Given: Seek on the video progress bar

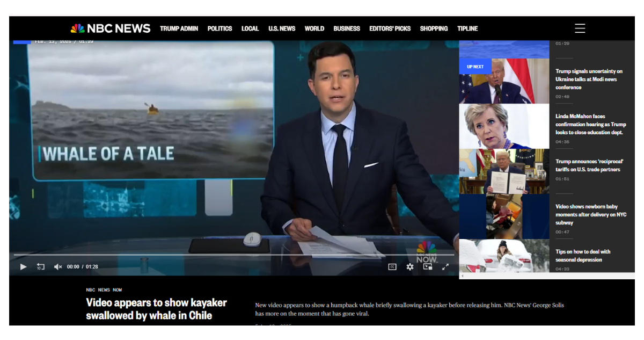Looking at the screenshot, I should pos(234,255).
